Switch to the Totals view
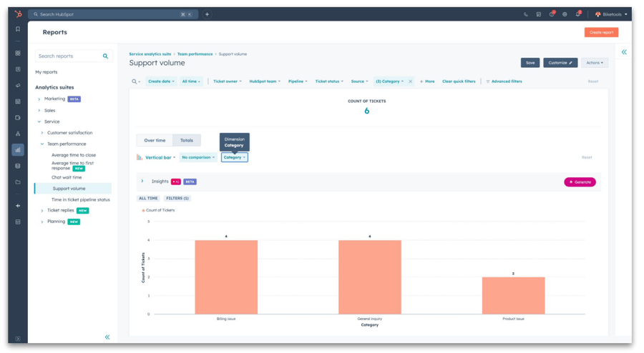The image size is (644, 353). pos(187,140)
